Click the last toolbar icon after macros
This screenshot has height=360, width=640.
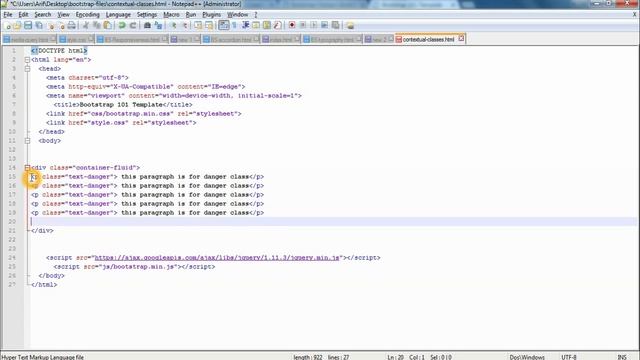coord(350,26)
